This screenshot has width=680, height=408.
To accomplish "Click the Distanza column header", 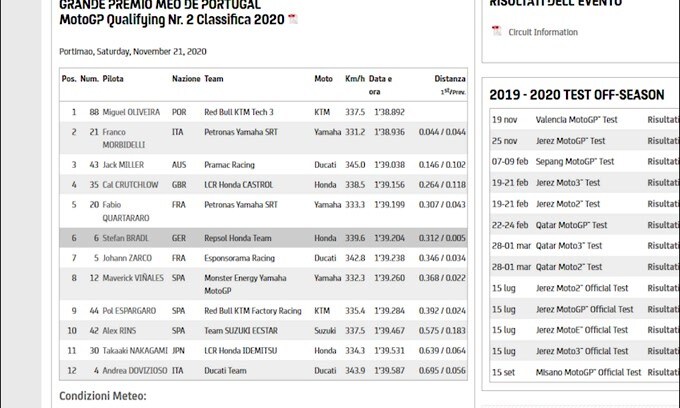I will click(450, 79).
